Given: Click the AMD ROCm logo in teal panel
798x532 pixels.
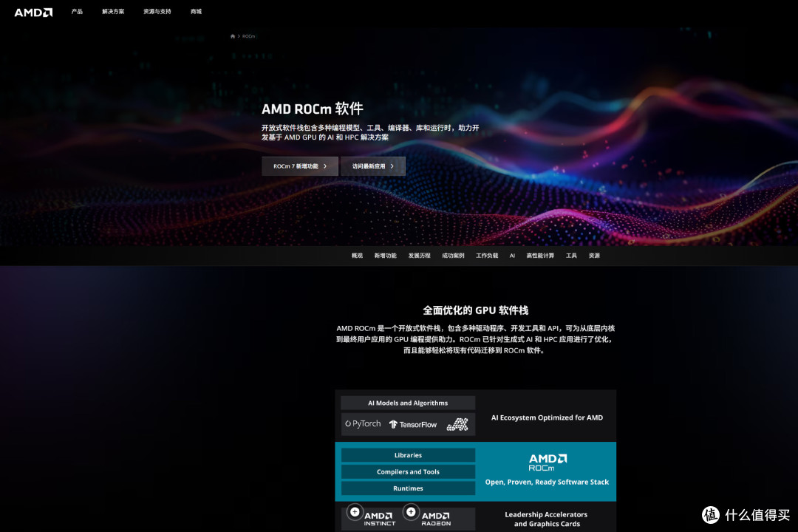Looking at the screenshot, I should pyautogui.click(x=548, y=463).
